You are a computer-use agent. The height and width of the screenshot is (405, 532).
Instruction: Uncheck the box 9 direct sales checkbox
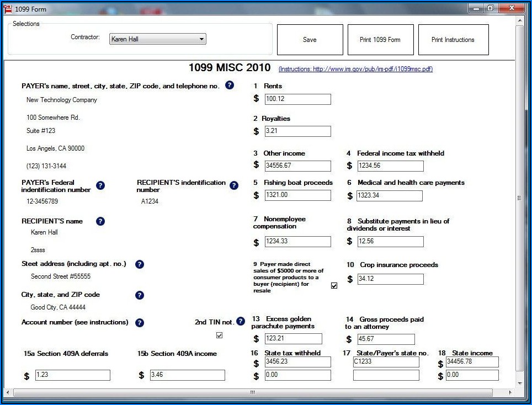334,285
